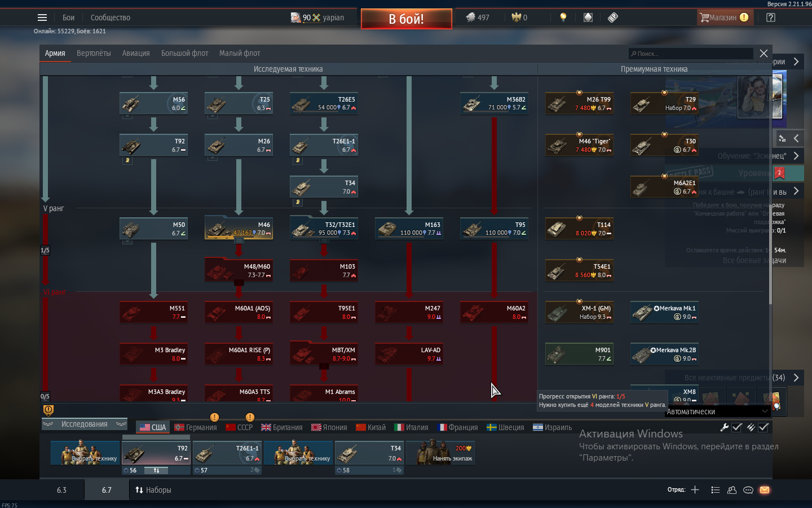The width and height of the screenshot is (812, 508).
Task: Toggle the first checkbox after the wrench
Action: [x=737, y=427]
